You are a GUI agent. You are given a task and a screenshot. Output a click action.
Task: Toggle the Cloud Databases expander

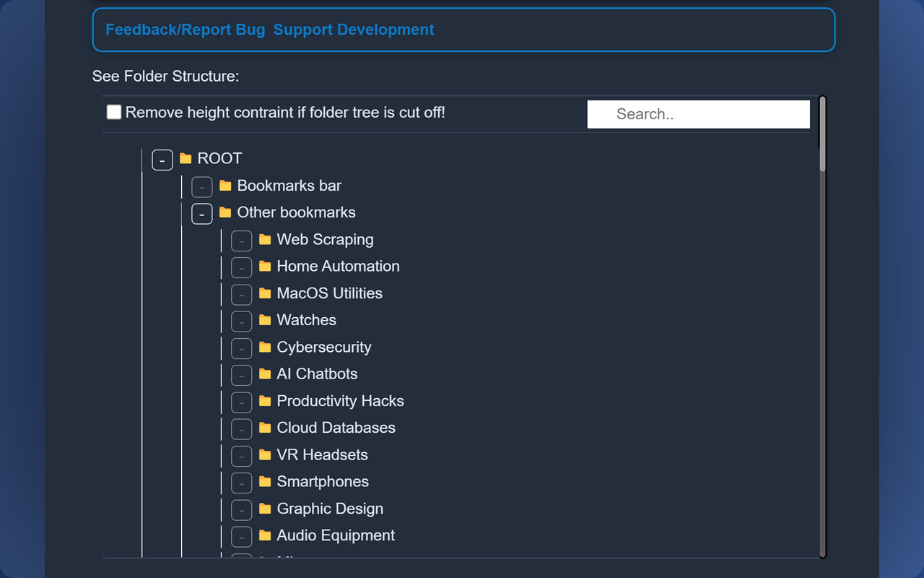242,429
